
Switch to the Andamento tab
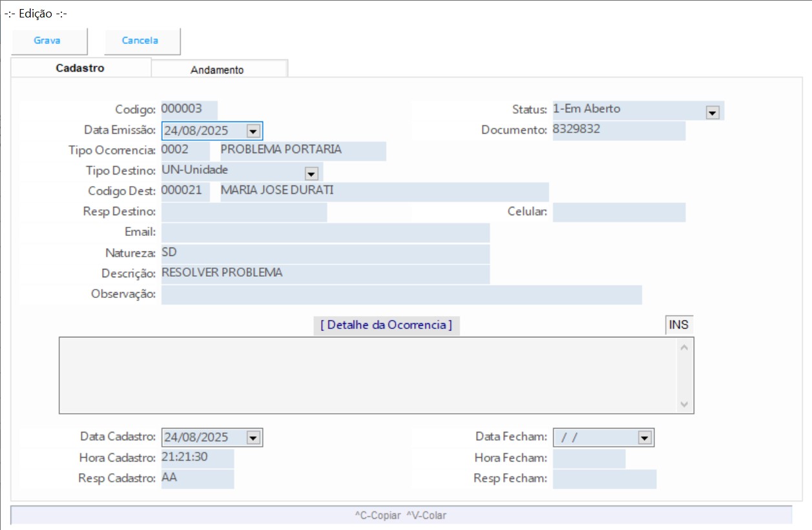[x=217, y=70]
